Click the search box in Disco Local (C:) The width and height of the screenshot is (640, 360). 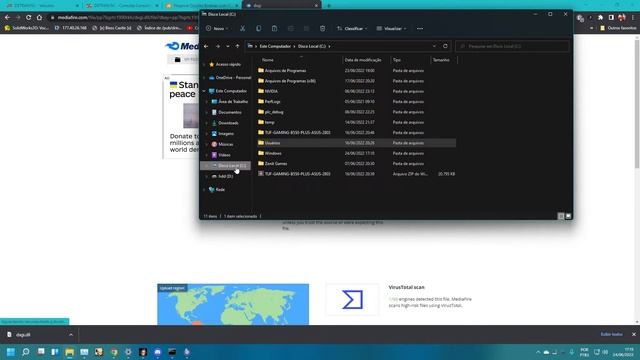(512, 46)
